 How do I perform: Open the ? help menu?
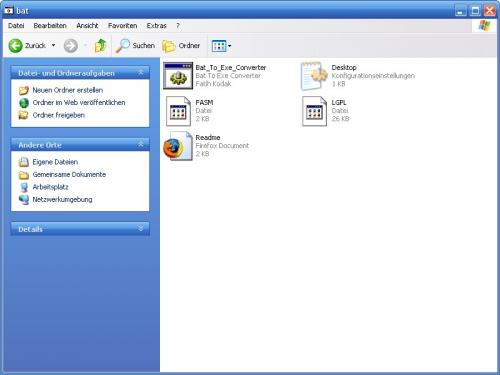point(178,26)
